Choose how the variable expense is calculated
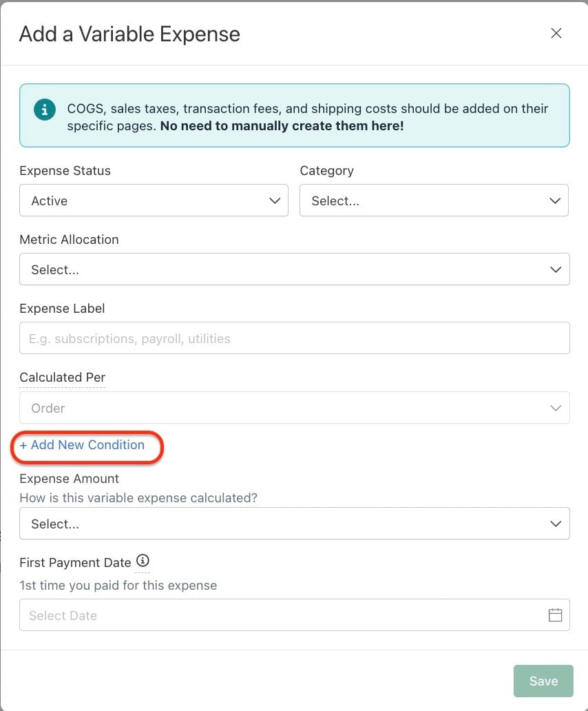Screen dimensions: 588x711 pyautogui.click(x=295, y=524)
